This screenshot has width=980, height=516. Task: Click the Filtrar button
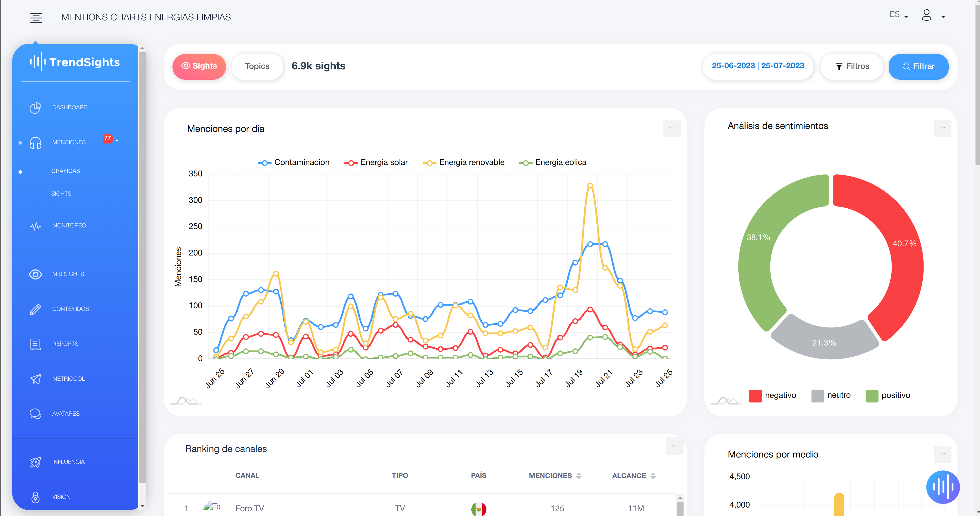[918, 66]
